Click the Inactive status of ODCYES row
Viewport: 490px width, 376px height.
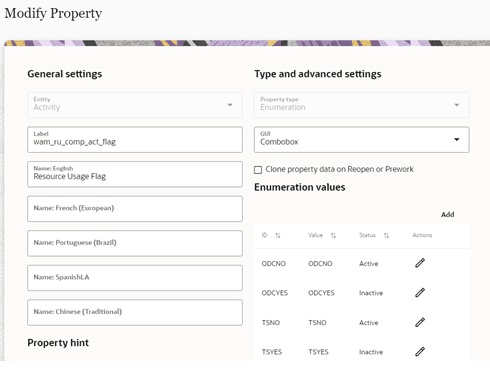(371, 293)
